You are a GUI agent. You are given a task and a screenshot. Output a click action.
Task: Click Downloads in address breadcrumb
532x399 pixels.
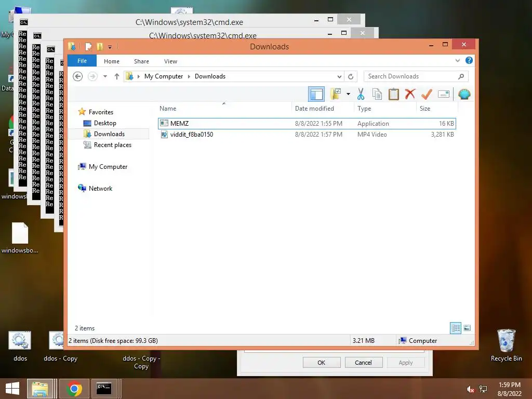point(210,76)
